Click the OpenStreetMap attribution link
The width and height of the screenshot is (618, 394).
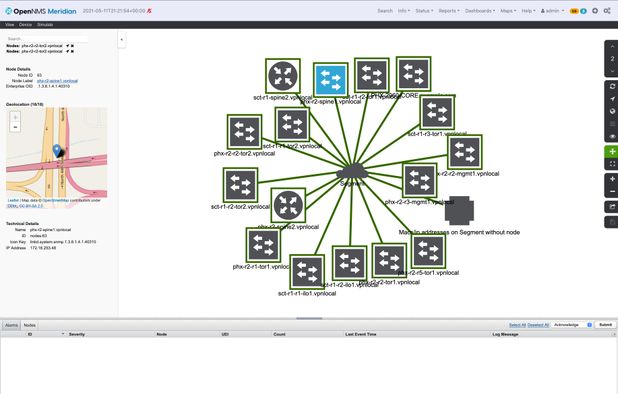56,201
